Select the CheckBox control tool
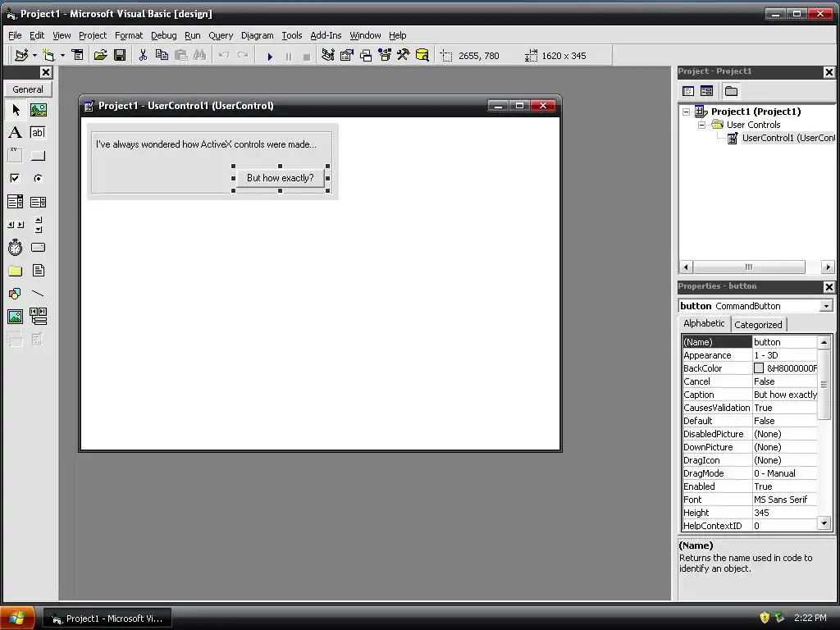The image size is (840, 630). pos(15,178)
